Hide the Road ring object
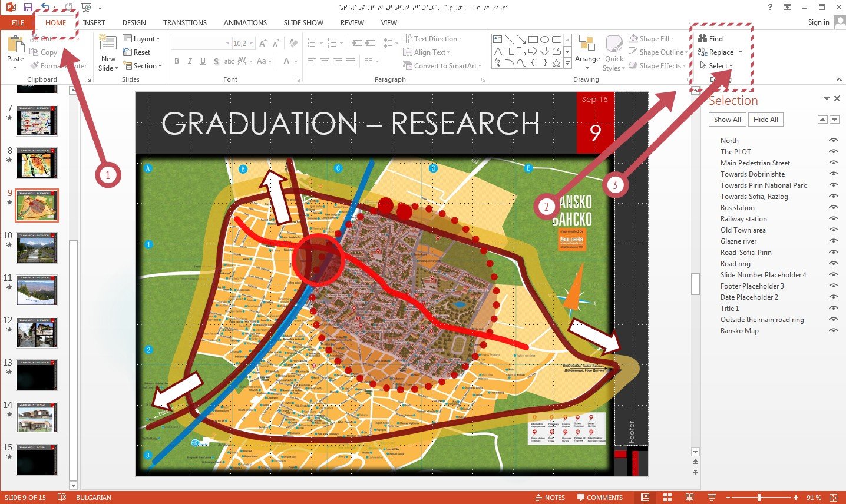846x504 pixels. click(833, 264)
